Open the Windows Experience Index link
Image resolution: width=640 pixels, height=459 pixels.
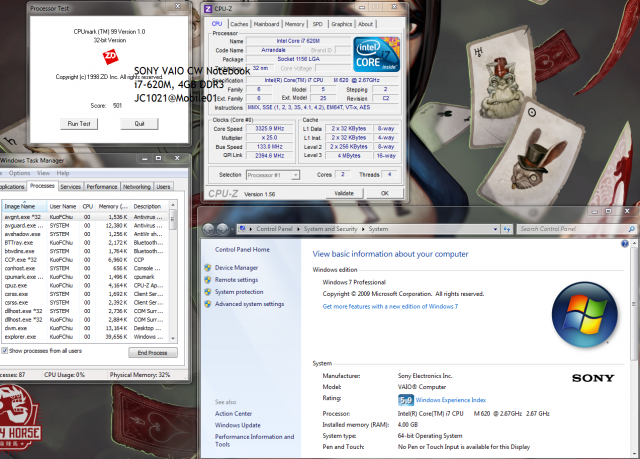pos(451,400)
